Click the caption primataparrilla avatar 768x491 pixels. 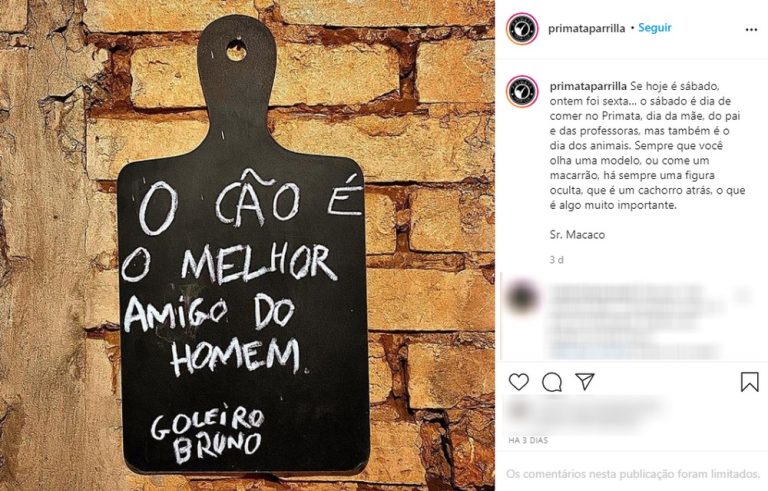point(523,91)
